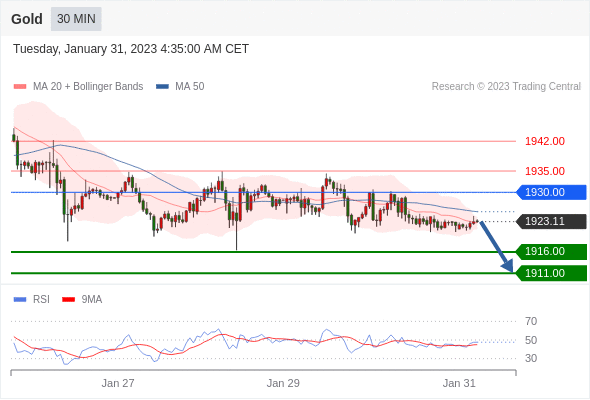Image resolution: width=590 pixels, height=400 pixels.
Task: Click the black 1923.11 current price tag
Action: coord(551,221)
